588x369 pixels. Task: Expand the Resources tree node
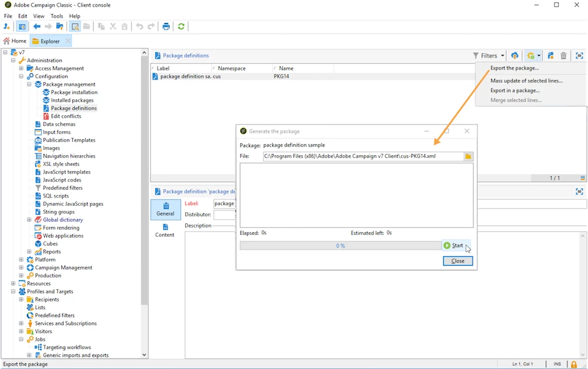(x=13, y=283)
